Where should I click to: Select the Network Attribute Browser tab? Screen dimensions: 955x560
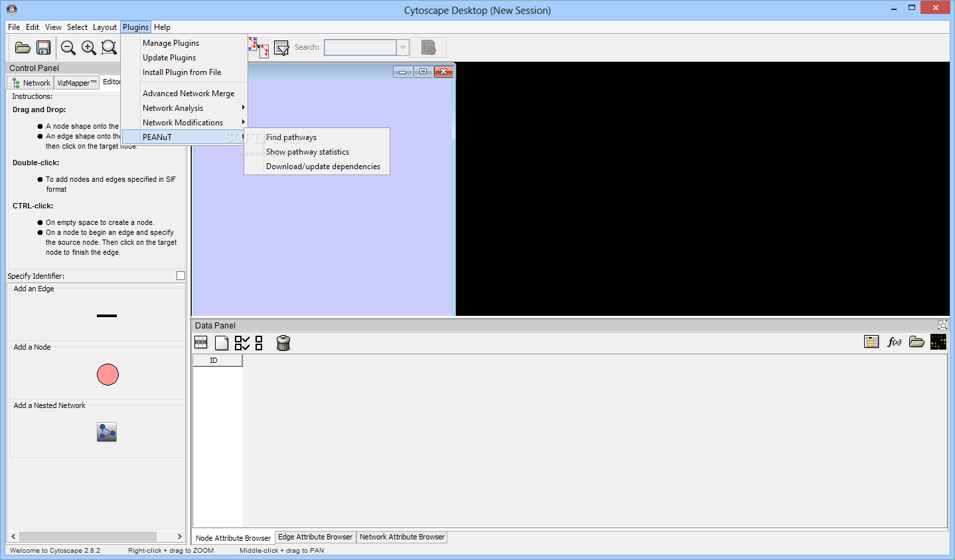pos(402,537)
